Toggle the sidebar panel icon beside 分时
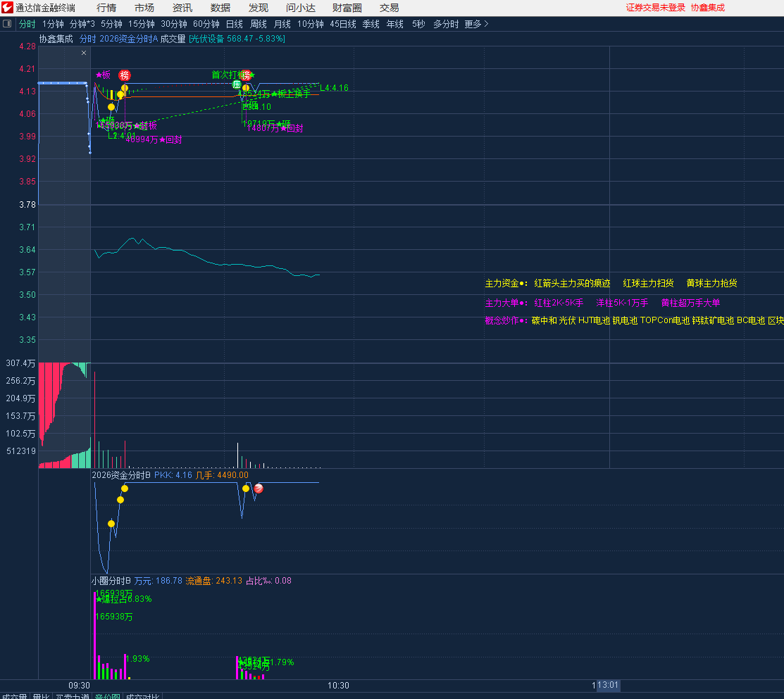784x699 pixels. click(x=8, y=24)
